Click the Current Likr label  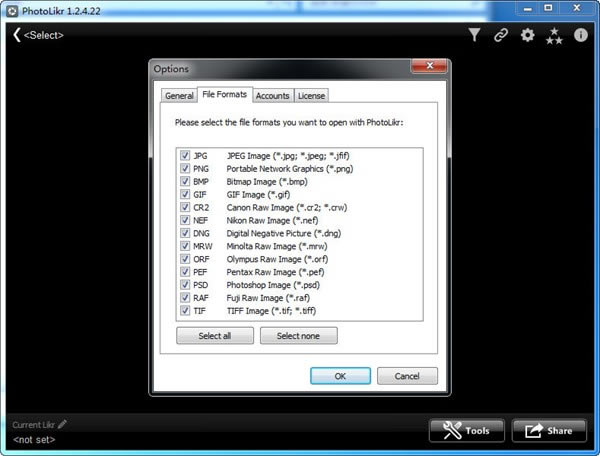coord(34,425)
